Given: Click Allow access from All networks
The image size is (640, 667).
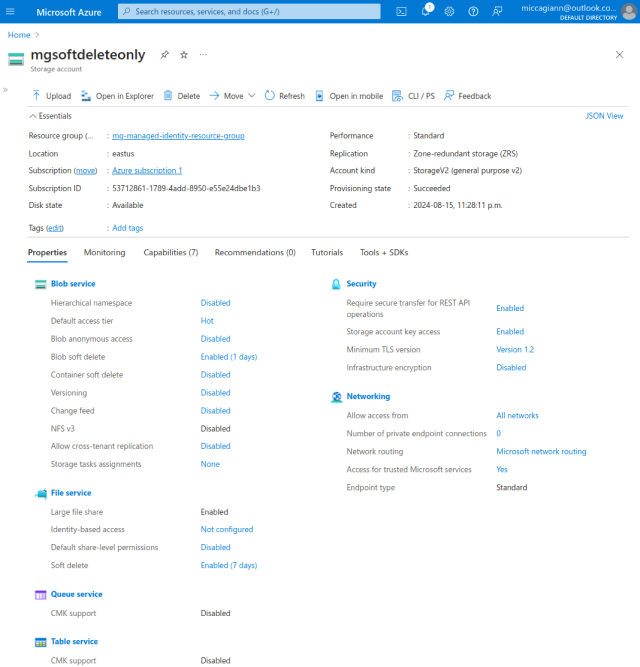Looking at the screenshot, I should [x=518, y=416].
